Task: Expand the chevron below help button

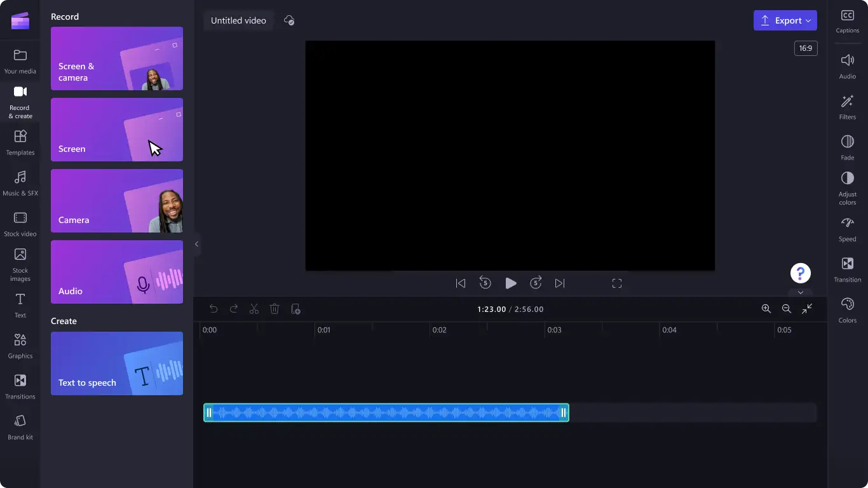Action: point(801,292)
